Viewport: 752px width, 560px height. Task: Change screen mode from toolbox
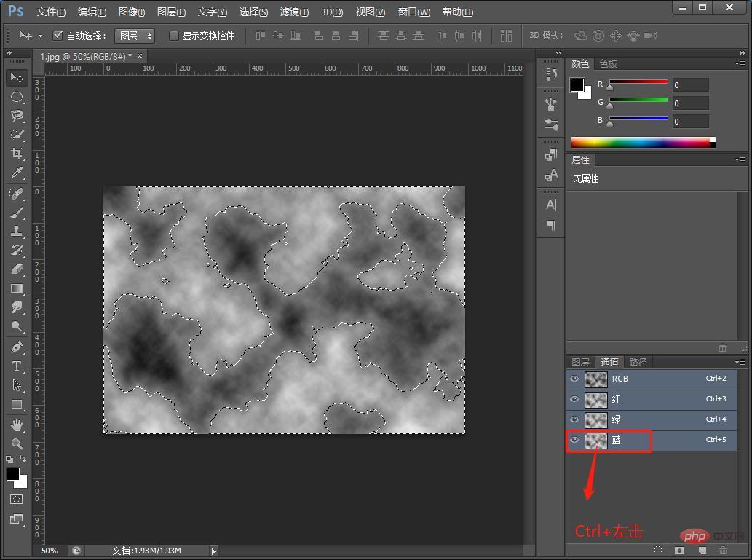(x=16, y=518)
